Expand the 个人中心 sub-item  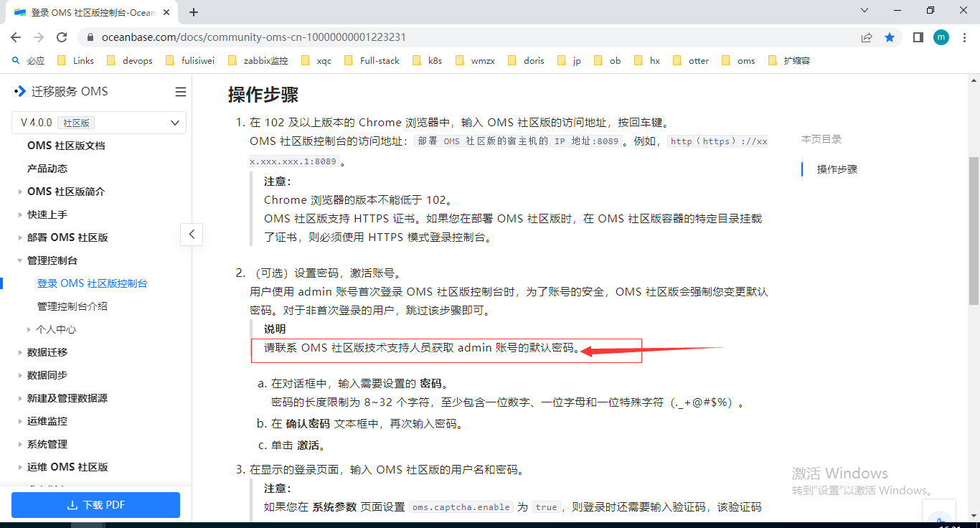point(29,329)
